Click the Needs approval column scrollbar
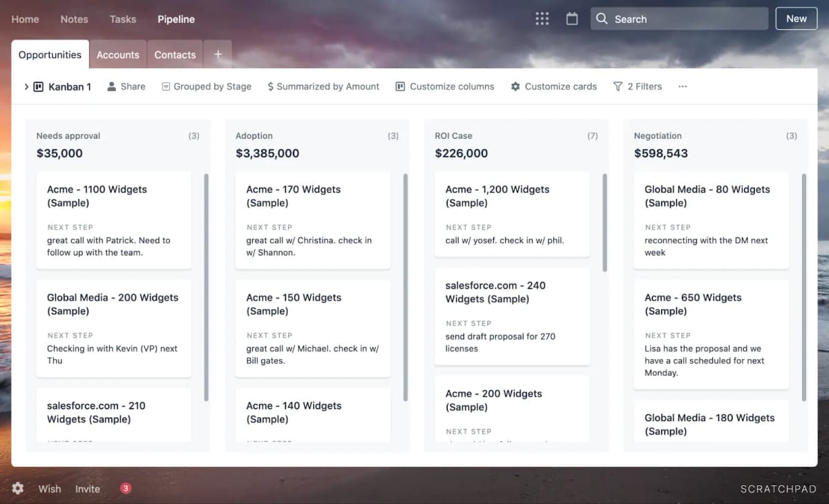 206,287
